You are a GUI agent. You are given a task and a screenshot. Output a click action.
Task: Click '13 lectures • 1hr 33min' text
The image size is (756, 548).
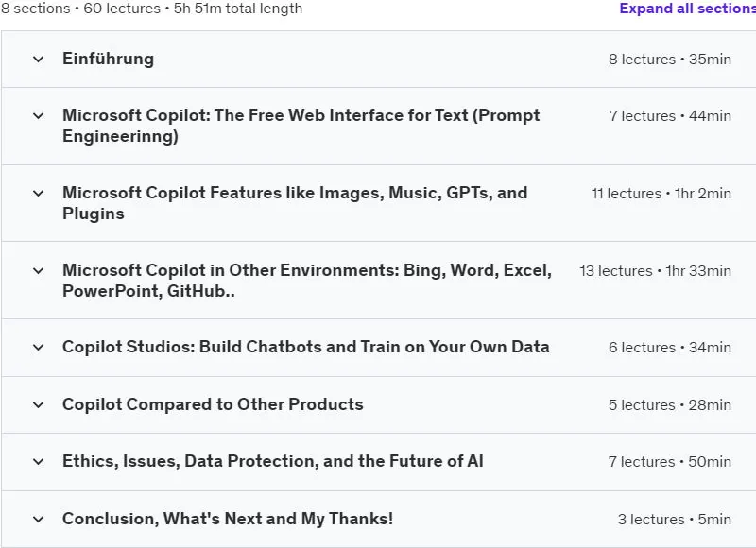655,271
